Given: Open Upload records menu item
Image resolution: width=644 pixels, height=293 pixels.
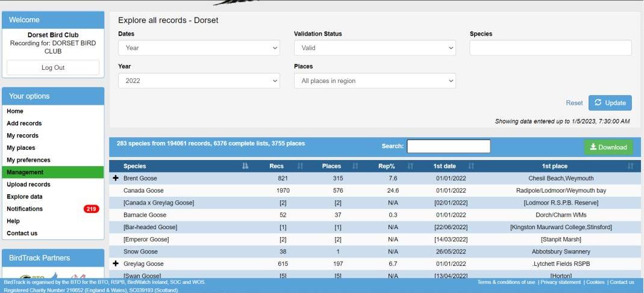Looking at the screenshot, I should tap(28, 185).
